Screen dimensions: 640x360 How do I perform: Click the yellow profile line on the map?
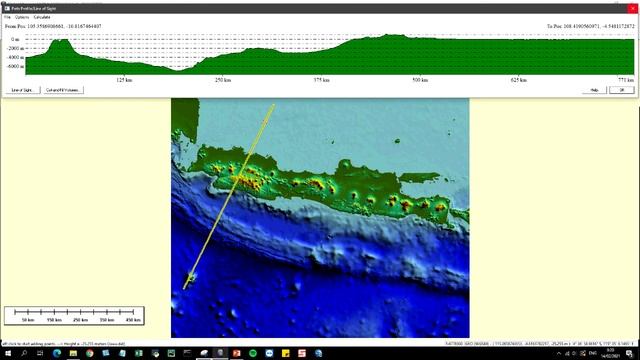(x=229, y=197)
